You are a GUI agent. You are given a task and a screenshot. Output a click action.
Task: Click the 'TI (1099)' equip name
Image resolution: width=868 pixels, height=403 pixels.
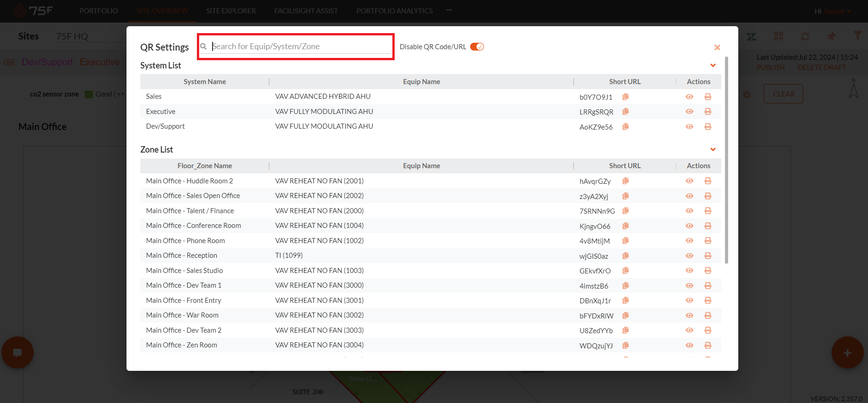pos(289,255)
